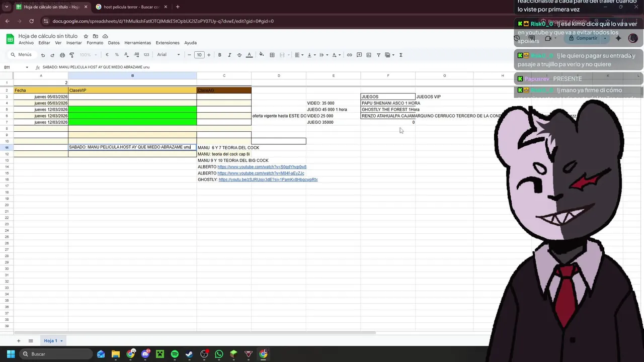Viewport: 644px width, 362px height.
Task: Open the Borders tool
Action: click(x=272, y=55)
